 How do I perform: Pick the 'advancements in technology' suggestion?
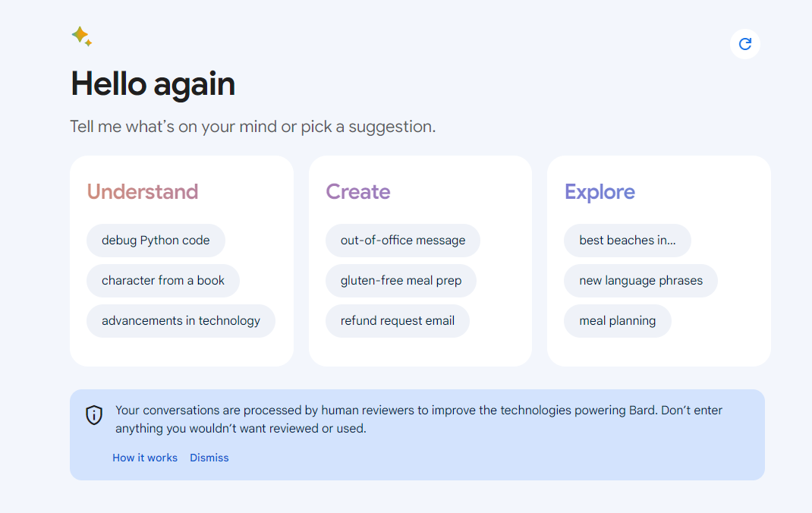(x=181, y=321)
